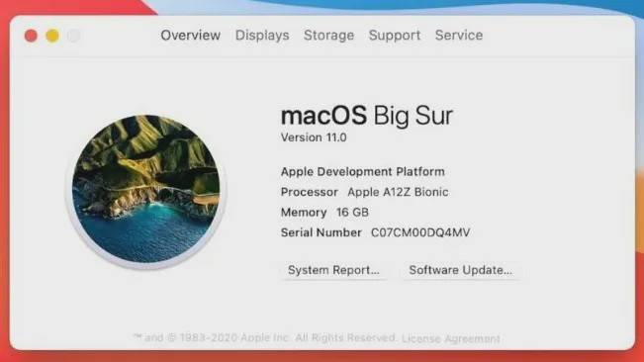Click the Apple Inc. copyright footer text
The image size is (644, 362).
pos(265,338)
